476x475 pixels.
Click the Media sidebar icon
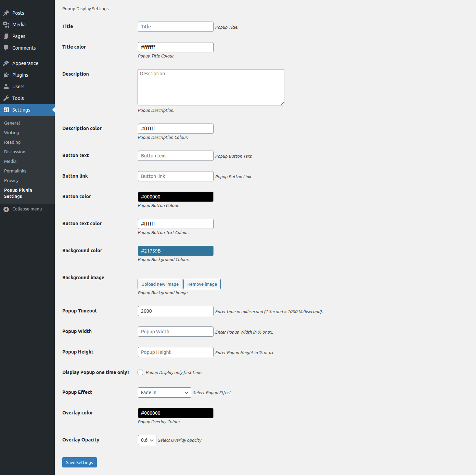pos(6,25)
